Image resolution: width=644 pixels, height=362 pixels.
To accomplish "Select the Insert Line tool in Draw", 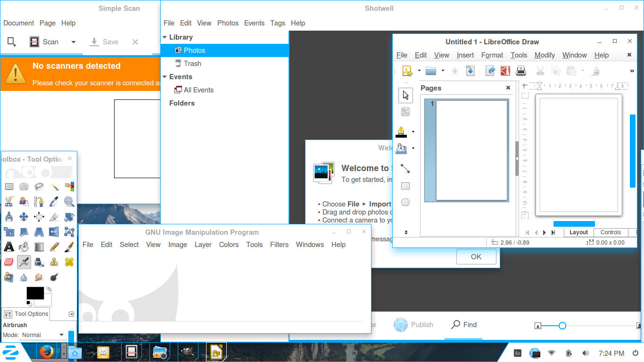I will 405,168.
